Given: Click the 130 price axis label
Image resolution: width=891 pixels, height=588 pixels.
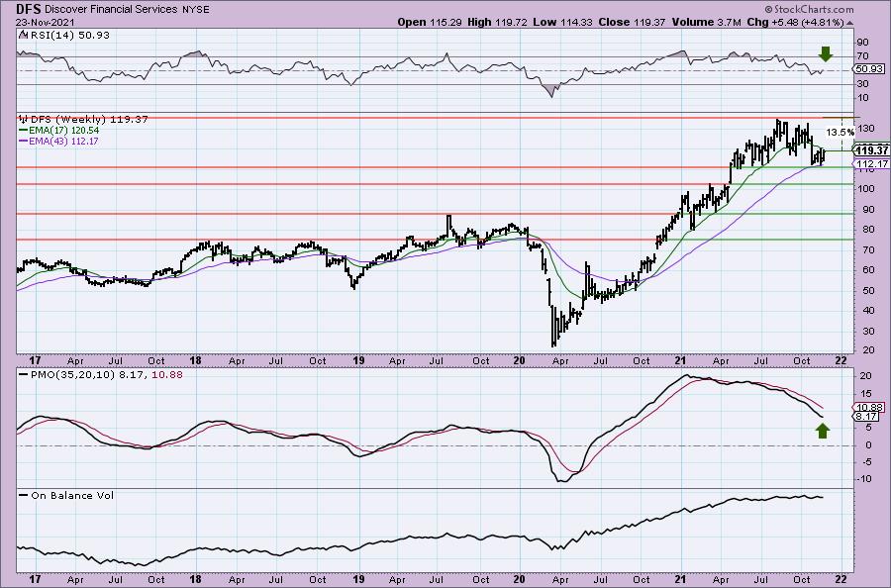Looking at the screenshot, I should click(866, 129).
